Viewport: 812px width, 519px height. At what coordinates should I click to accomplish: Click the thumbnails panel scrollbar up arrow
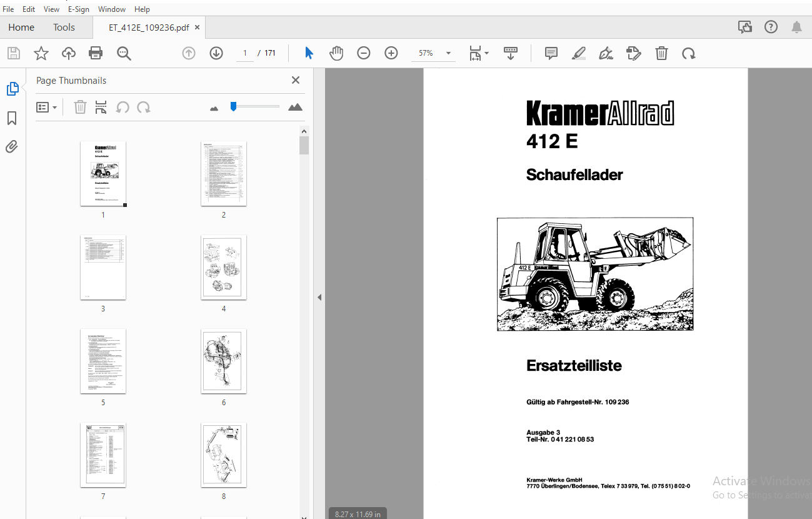(304, 131)
